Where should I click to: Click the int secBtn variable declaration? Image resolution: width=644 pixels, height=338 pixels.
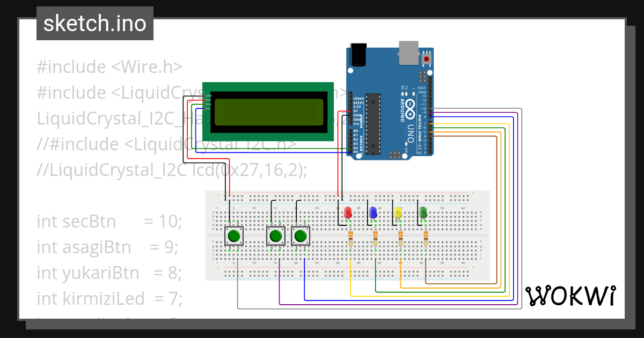point(109,221)
